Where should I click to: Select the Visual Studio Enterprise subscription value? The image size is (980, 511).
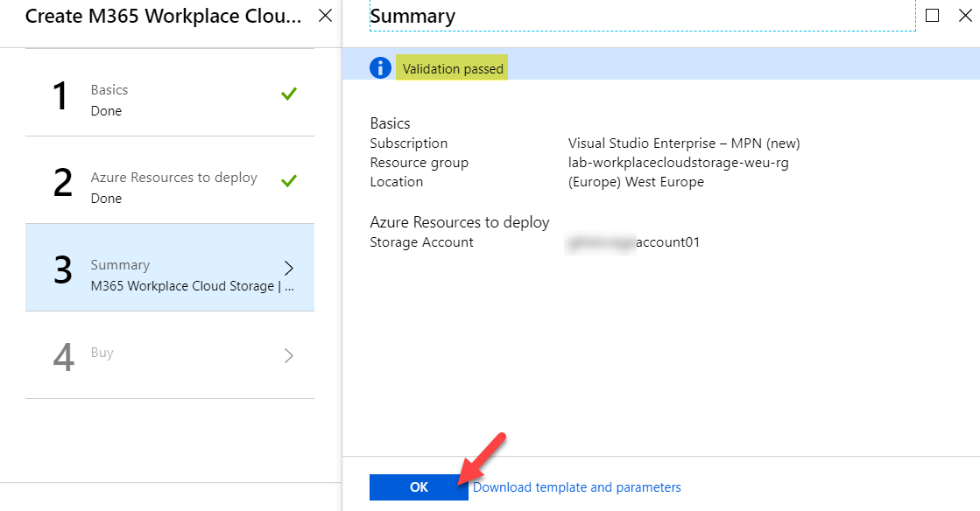point(683,143)
